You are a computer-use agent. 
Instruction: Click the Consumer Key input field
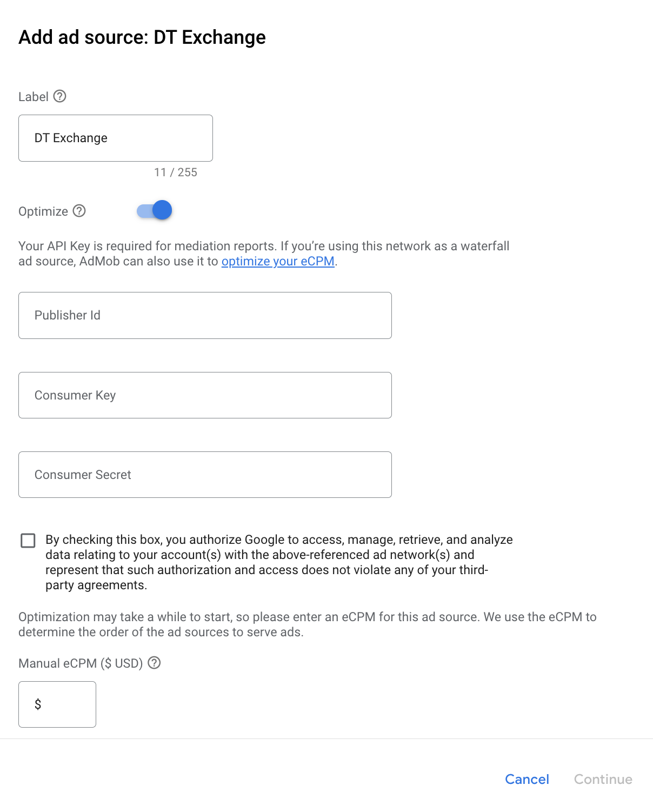205,395
